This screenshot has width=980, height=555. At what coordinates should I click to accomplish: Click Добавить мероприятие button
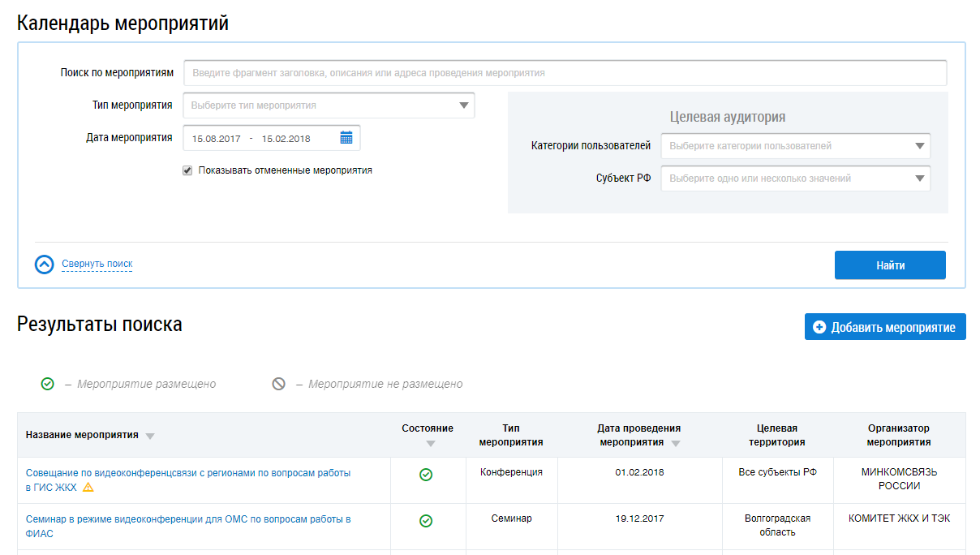pos(885,327)
